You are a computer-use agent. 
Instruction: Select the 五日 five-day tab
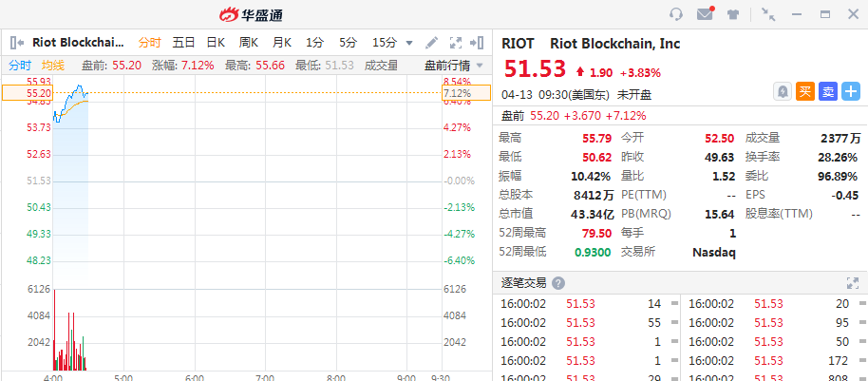pyautogui.click(x=183, y=43)
